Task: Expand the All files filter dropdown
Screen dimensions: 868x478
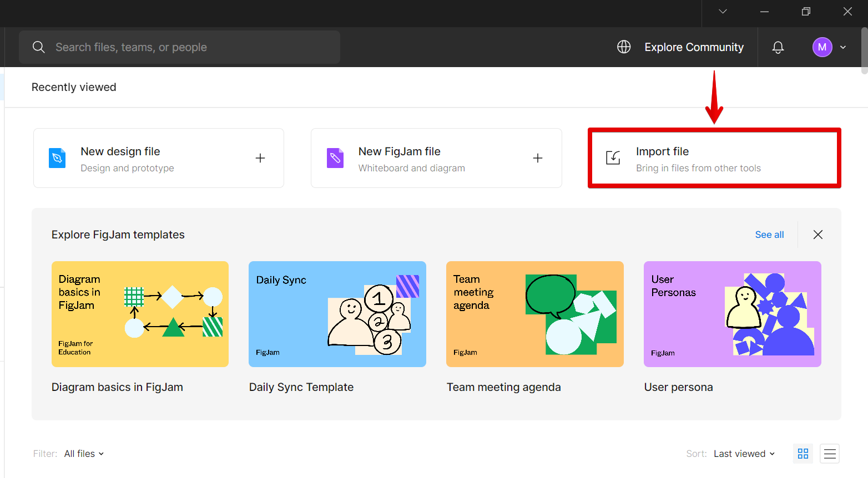Action: (x=84, y=454)
